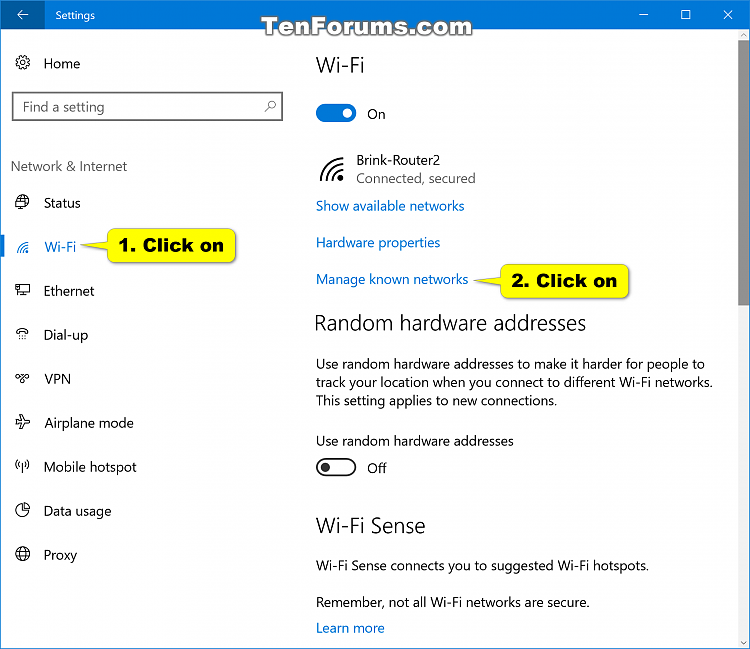
Task: Switch to the Wi-Fi settings page
Action: (60, 247)
